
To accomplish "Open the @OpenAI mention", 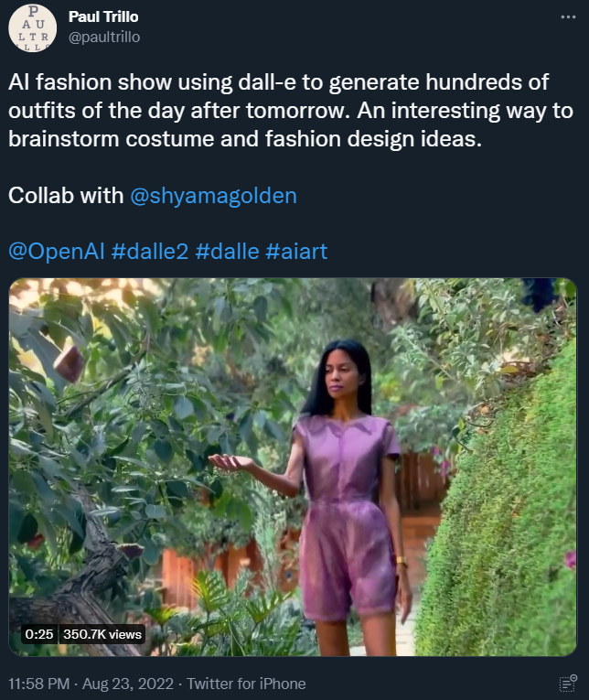I will (55, 252).
